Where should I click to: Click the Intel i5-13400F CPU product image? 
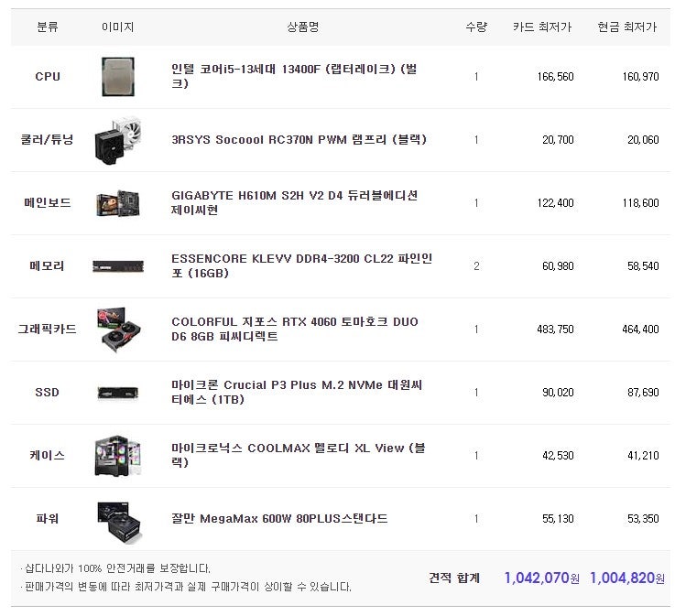pos(117,77)
